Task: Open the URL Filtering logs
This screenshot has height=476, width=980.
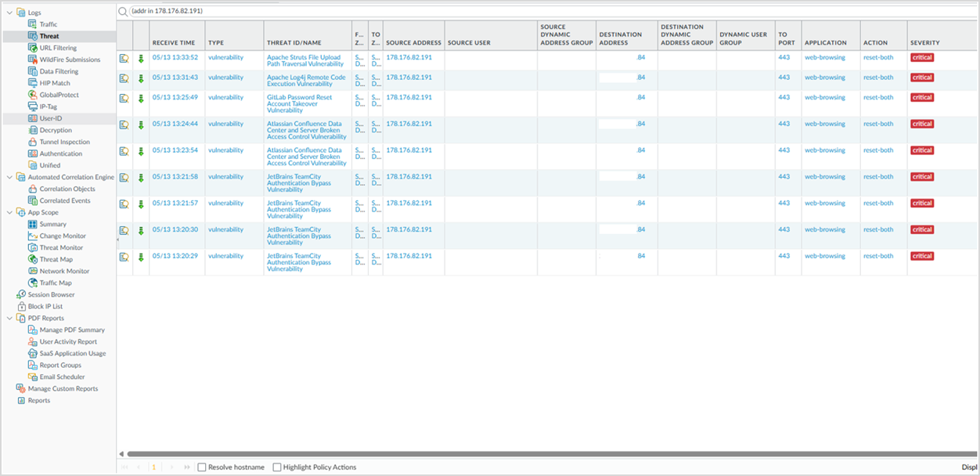Action: 59,48
